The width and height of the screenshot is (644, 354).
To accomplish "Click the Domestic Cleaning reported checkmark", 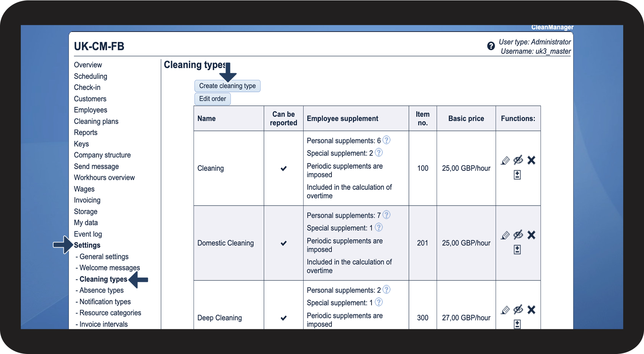I will point(284,243).
